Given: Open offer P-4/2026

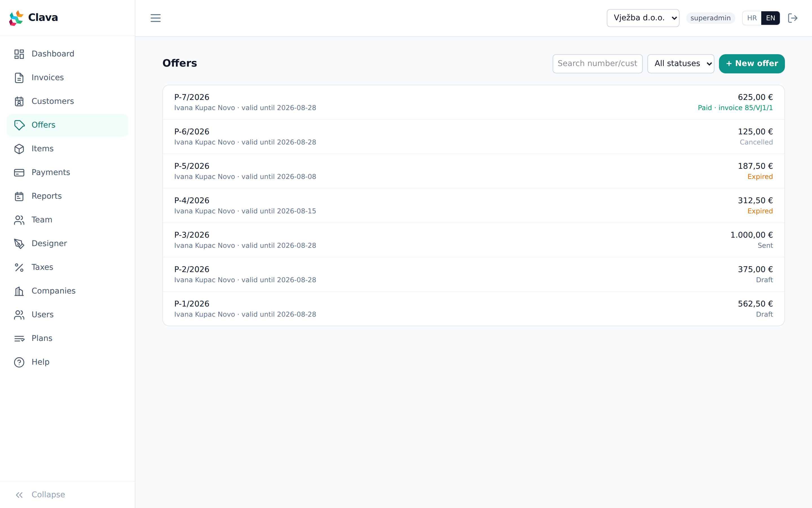Looking at the screenshot, I should 473,206.
